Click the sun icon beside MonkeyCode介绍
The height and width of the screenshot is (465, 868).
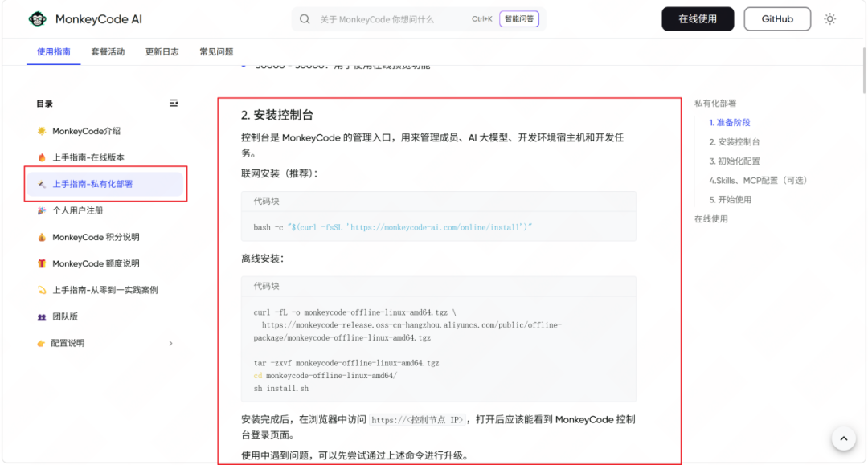click(x=42, y=131)
